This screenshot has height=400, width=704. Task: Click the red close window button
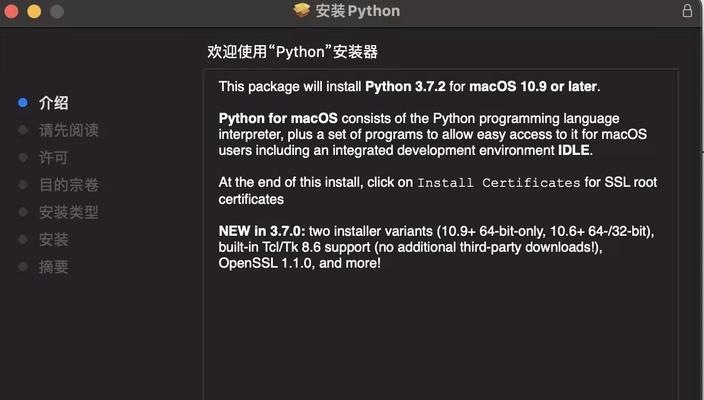(11, 11)
